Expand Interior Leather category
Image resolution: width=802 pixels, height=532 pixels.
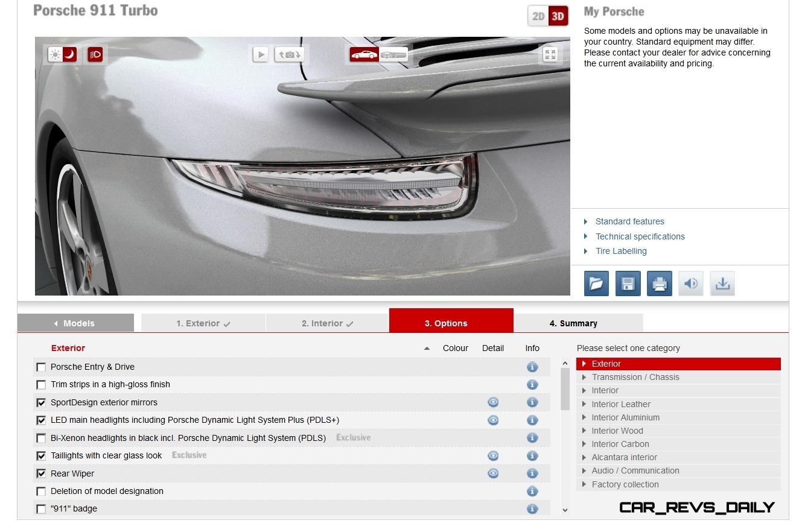click(678, 404)
